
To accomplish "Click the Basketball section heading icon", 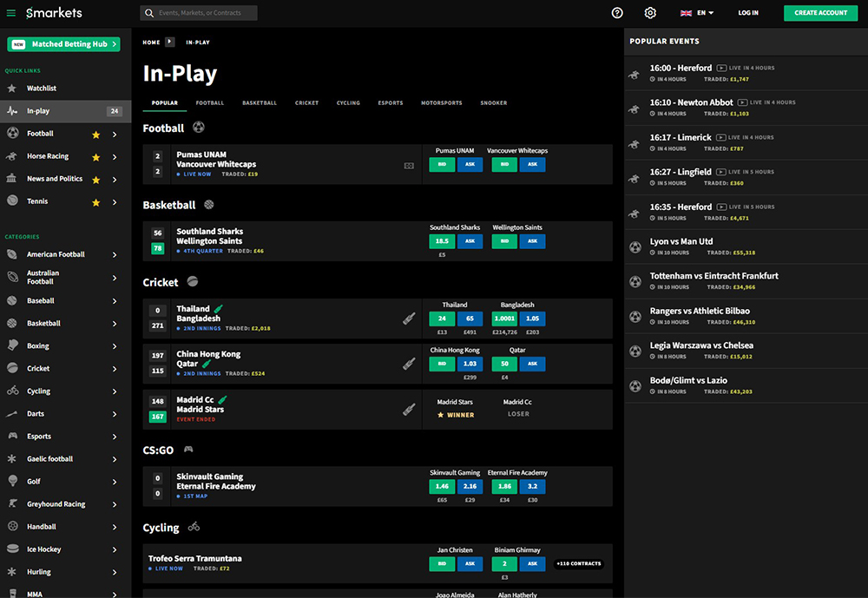I will (x=208, y=204).
